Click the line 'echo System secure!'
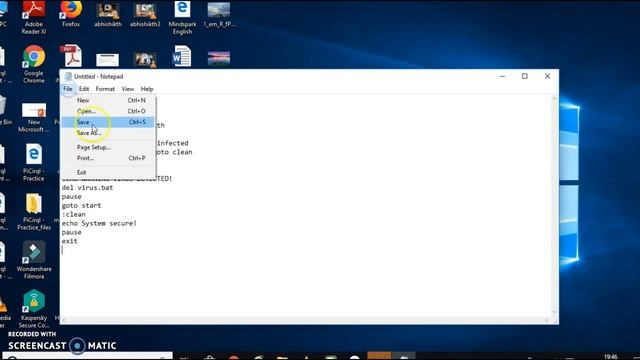Screen dimensions: 640x360 coord(99,223)
